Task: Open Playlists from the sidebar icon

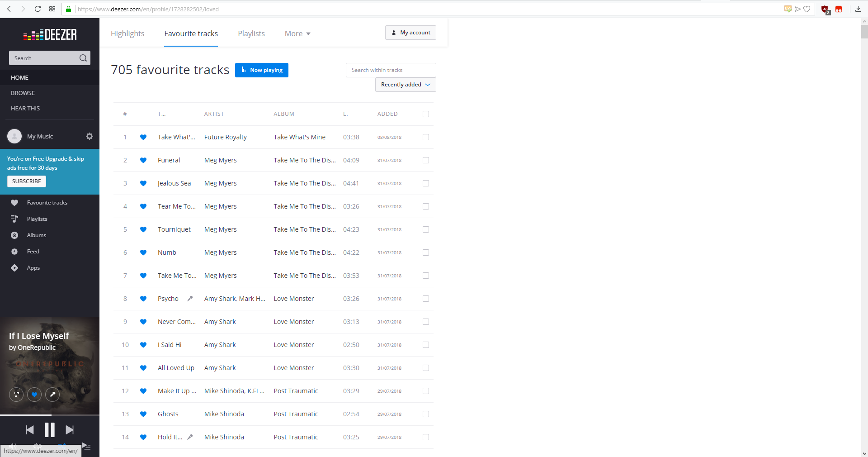Action: [14, 219]
